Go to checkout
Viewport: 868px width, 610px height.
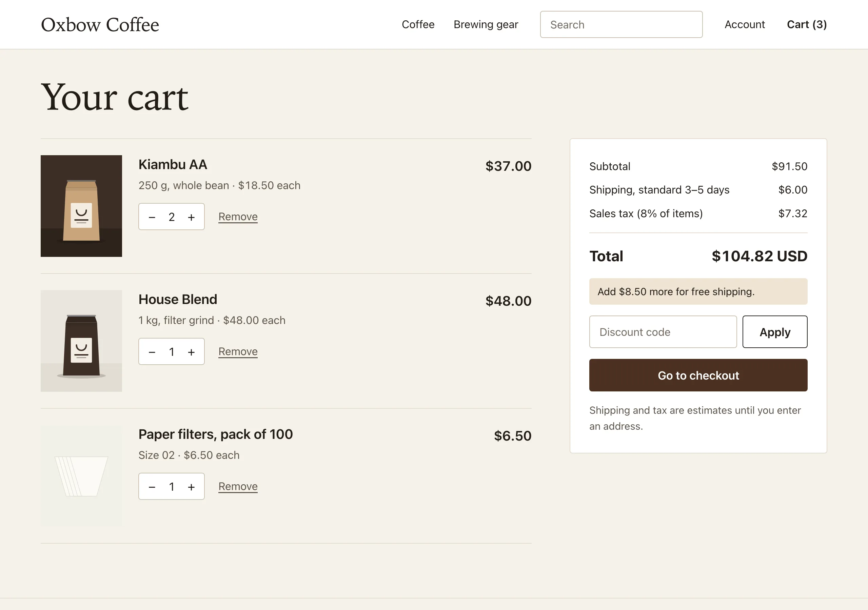point(698,375)
